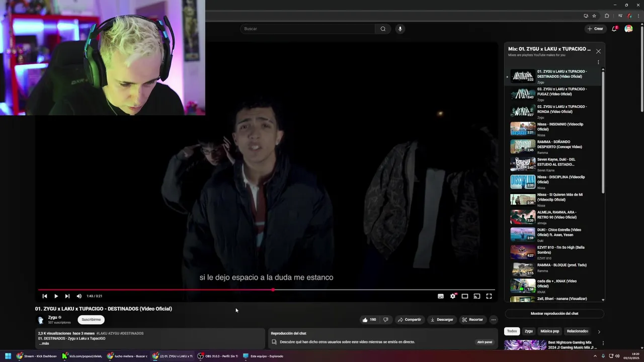Open the Windows Start menu
Screen dimensions: 644x362
click(x=8, y=356)
